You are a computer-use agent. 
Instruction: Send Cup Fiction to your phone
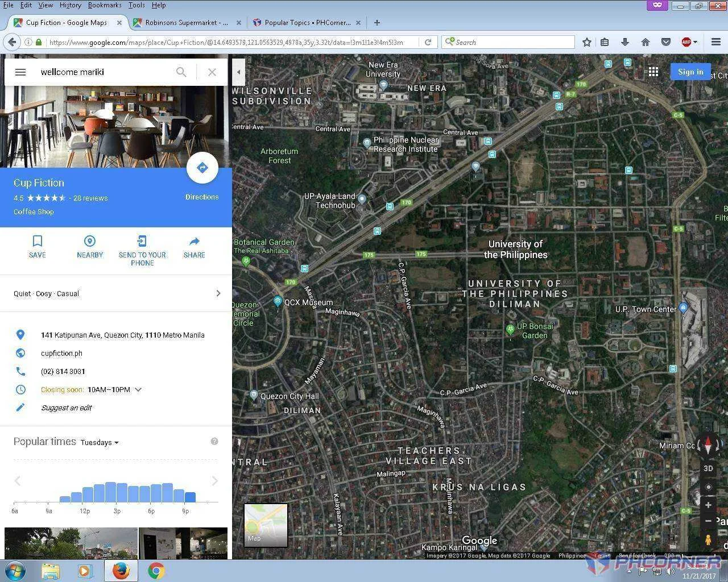coord(142,251)
